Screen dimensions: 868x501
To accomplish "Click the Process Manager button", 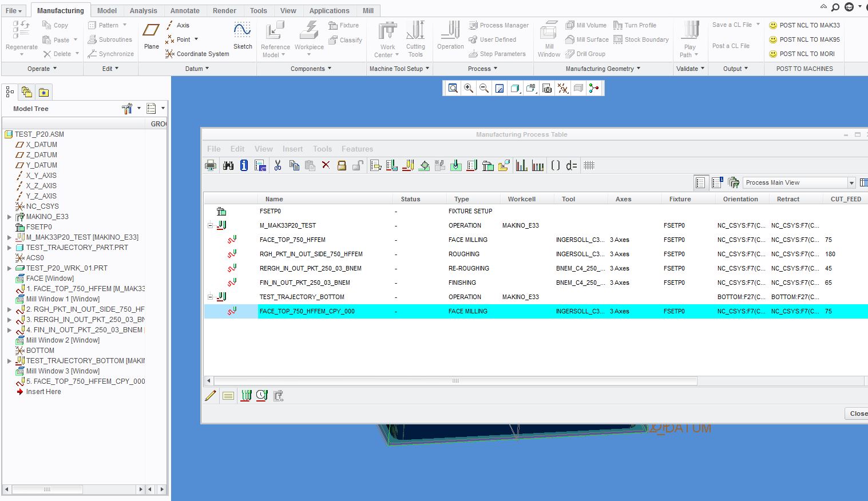I will 498,25.
